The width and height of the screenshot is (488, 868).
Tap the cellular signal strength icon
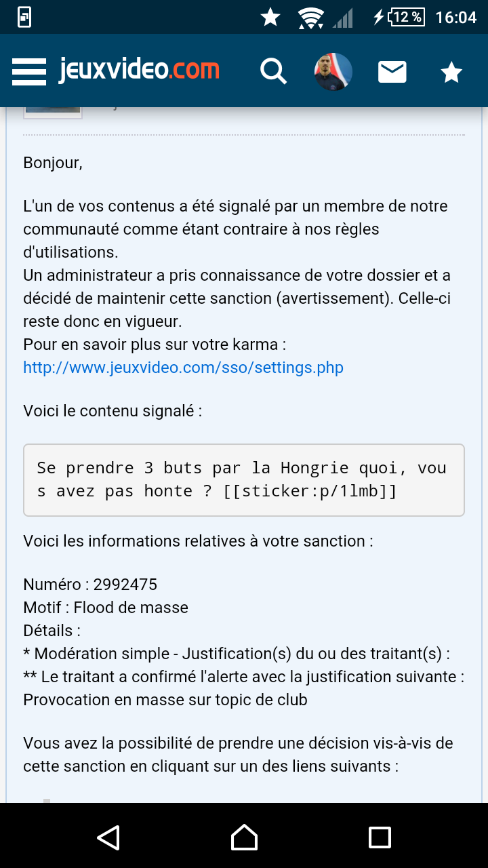(343, 18)
